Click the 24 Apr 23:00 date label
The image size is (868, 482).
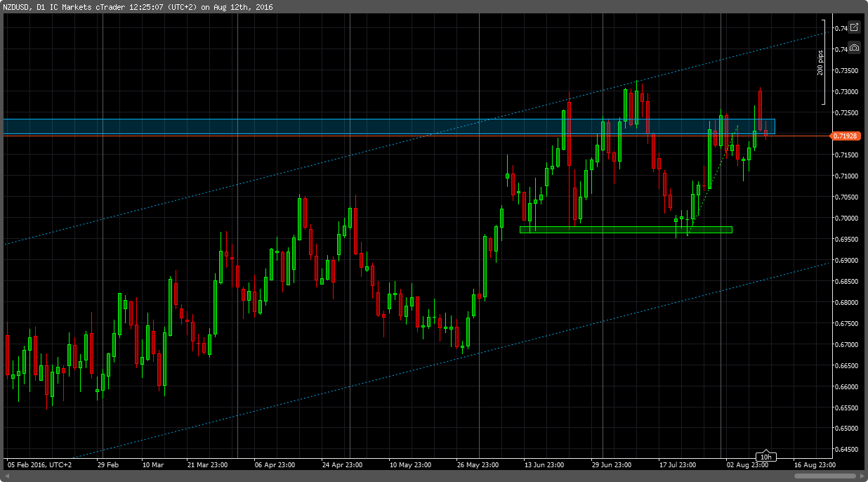pos(342,464)
